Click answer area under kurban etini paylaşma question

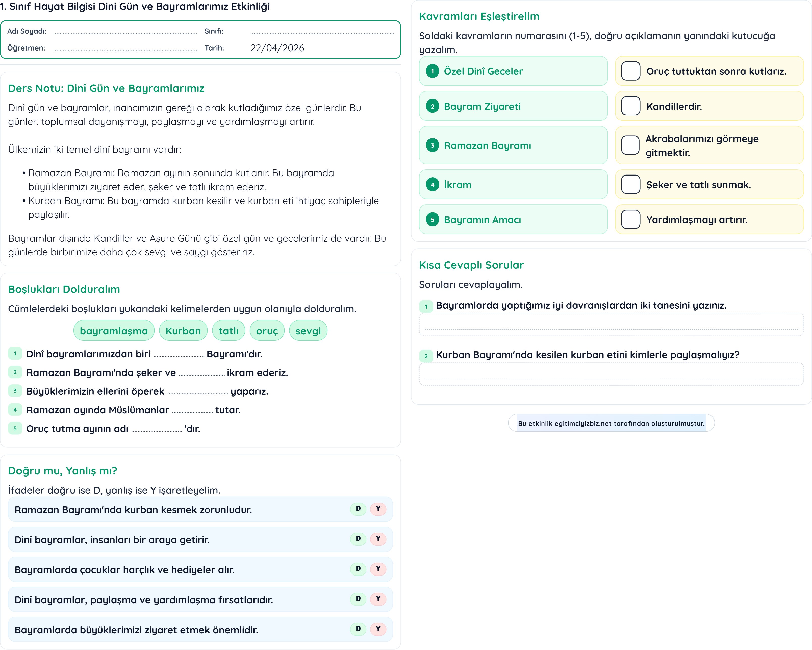tap(611, 374)
